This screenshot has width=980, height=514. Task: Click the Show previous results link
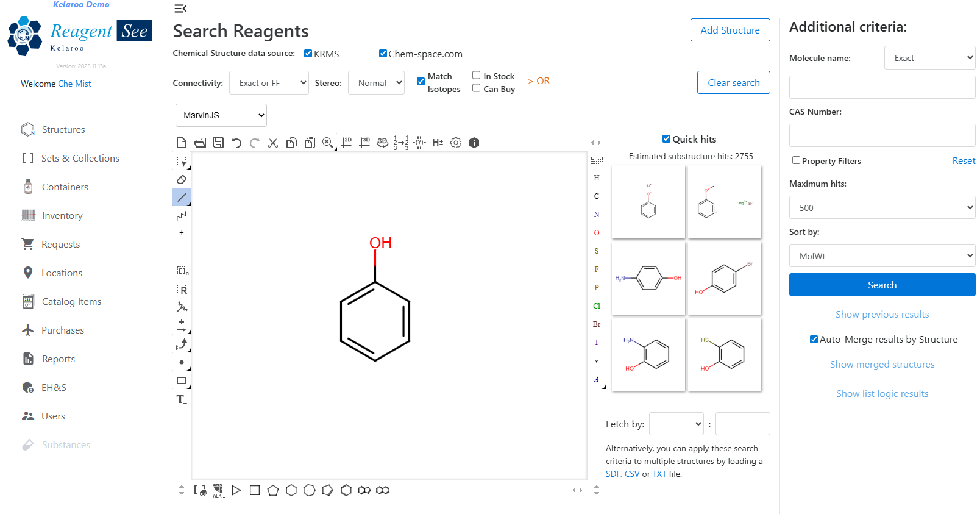(882, 315)
